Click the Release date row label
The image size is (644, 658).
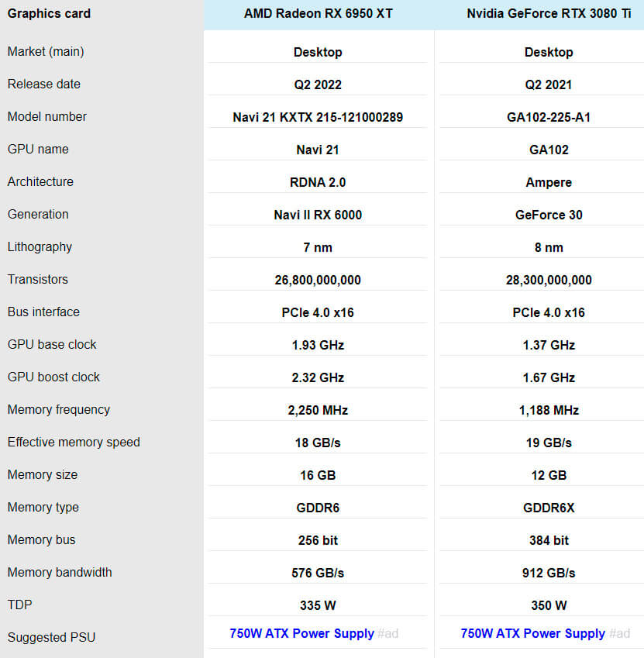click(x=44, y=84)
